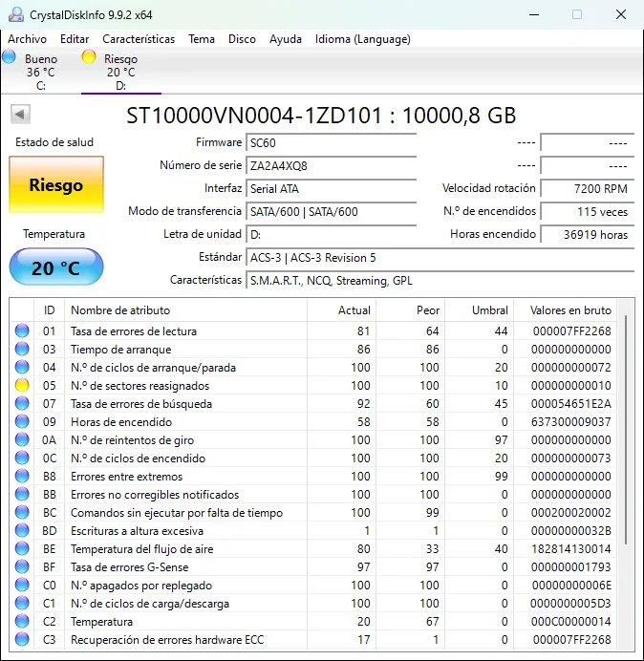
Task: Click the Nombre de atributo column header
Action: [185, 310]
